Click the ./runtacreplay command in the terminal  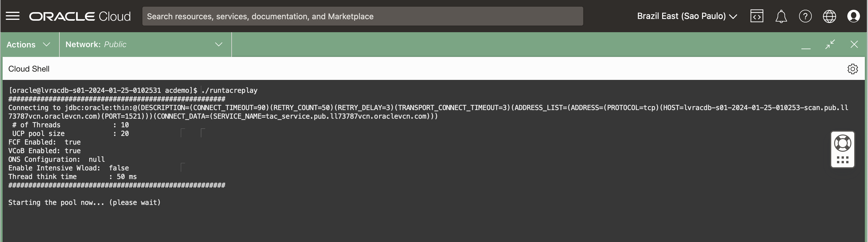coord(229,91)
